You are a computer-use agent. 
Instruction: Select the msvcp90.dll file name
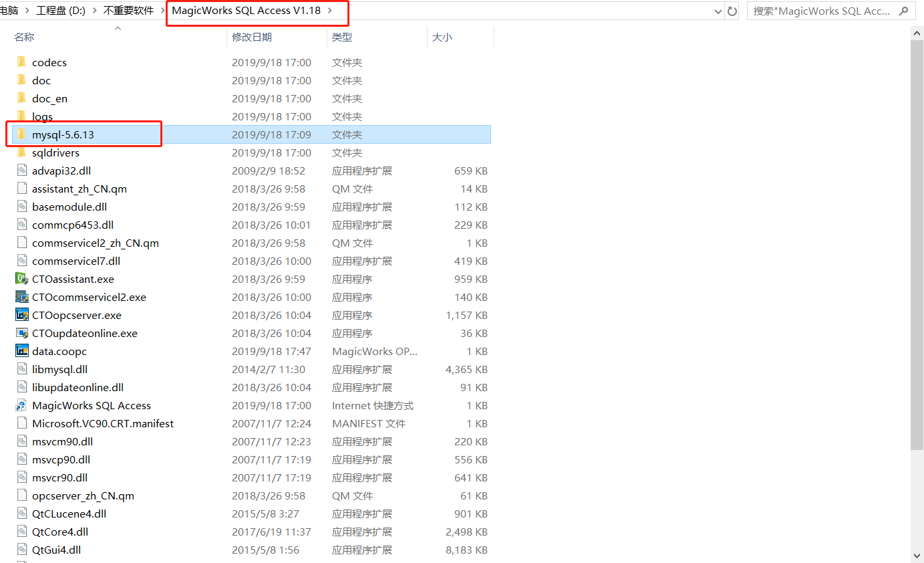click(x=61, y=459)
